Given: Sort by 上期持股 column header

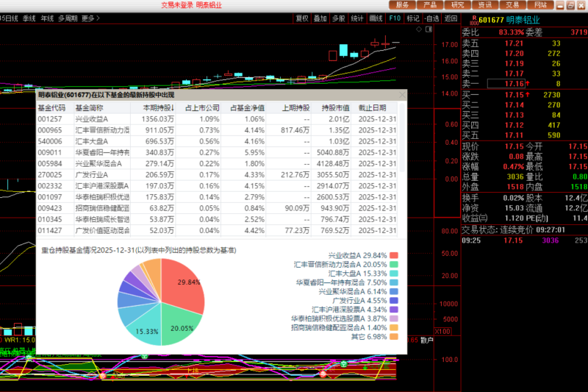Looking at the screenshot, I should pyautogui.click(x=289, y=108).
